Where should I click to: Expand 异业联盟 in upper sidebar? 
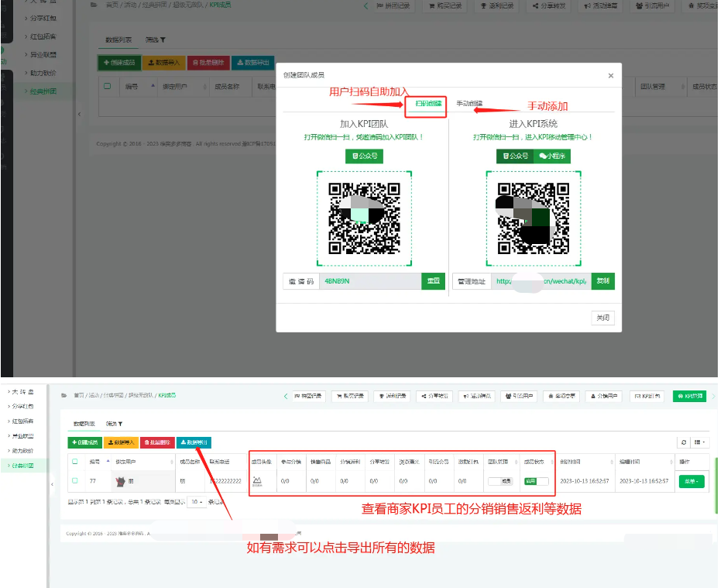[43, 54]
